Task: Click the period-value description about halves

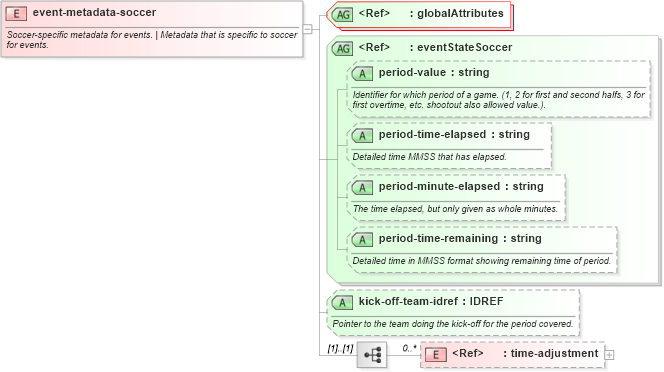Action: [x=499, y=100]
